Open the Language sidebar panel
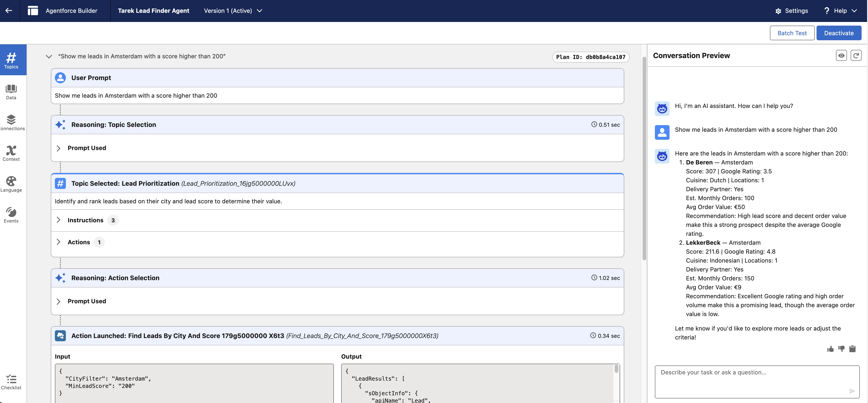868x403 pixels. click(x=11, y=184)
